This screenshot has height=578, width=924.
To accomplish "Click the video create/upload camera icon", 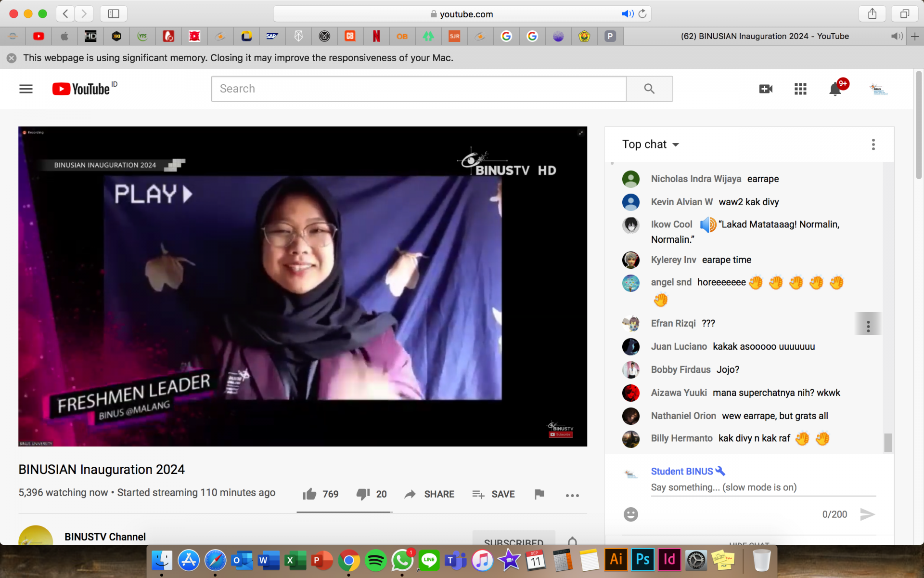I will (x=765, y=89).
